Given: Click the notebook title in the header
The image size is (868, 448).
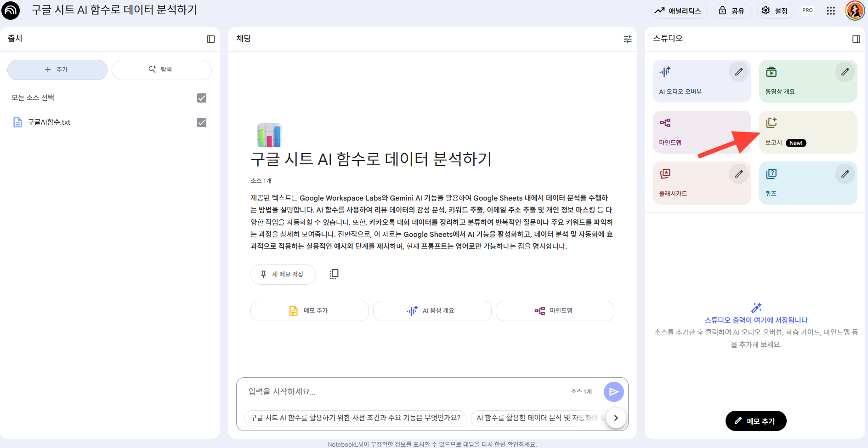Looking at the screenshot, I should 114,10.
